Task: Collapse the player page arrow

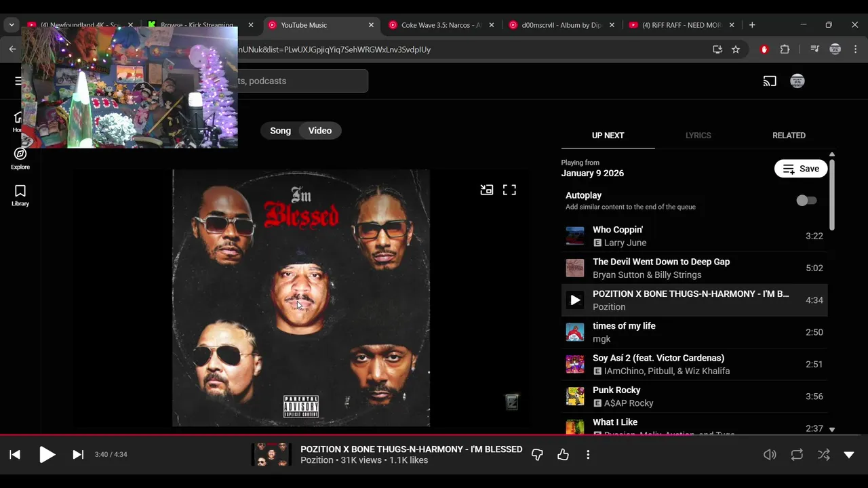Action: (849, 455)
